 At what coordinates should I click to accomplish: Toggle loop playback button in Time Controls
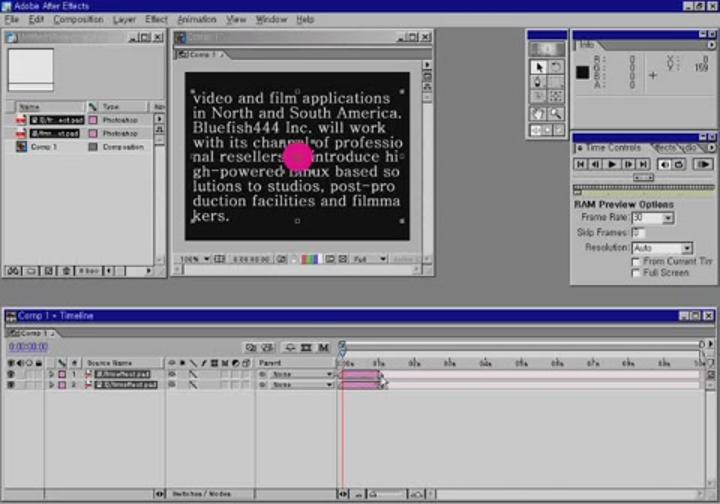click(679, 164)
